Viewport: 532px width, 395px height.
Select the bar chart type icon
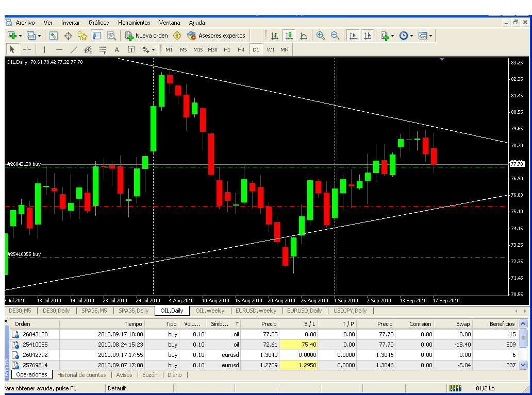275,35
